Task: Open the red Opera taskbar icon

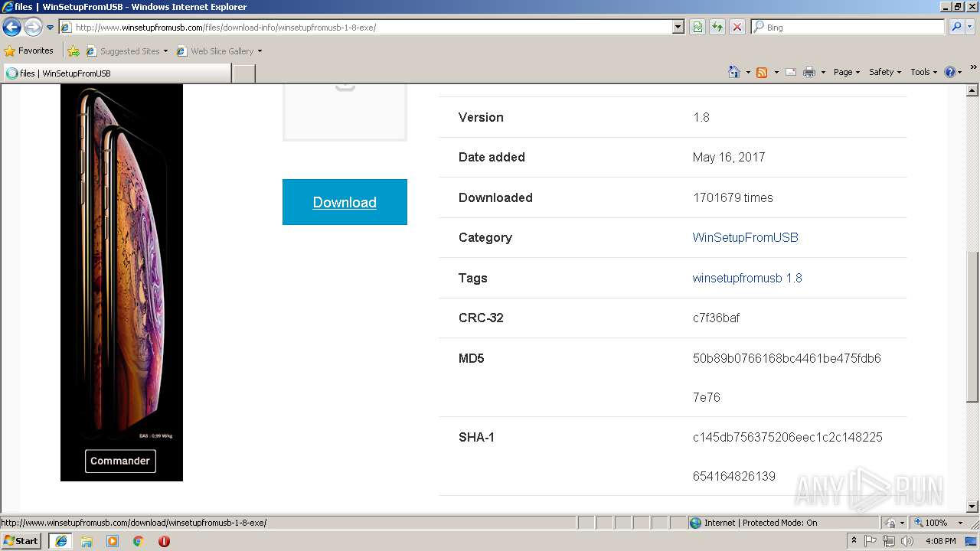Action: point(164,541)
